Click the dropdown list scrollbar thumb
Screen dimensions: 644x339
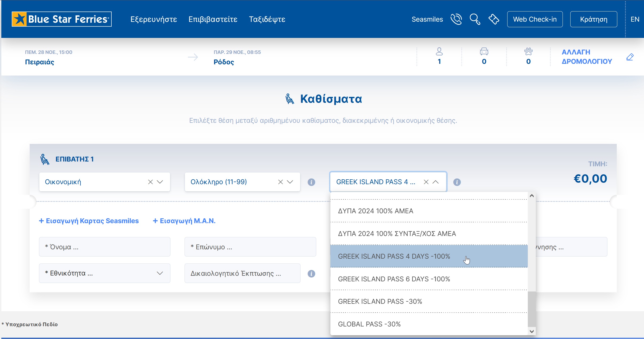532,309
